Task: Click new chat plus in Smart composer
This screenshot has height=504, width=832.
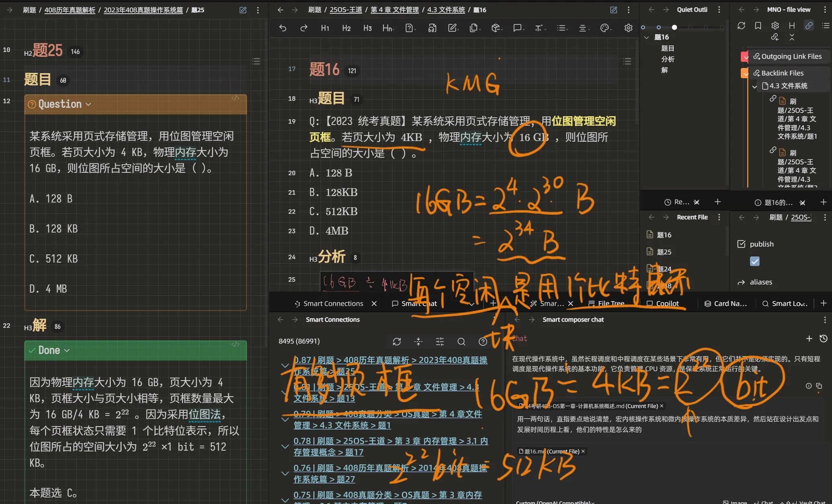Action: [809, 339]
